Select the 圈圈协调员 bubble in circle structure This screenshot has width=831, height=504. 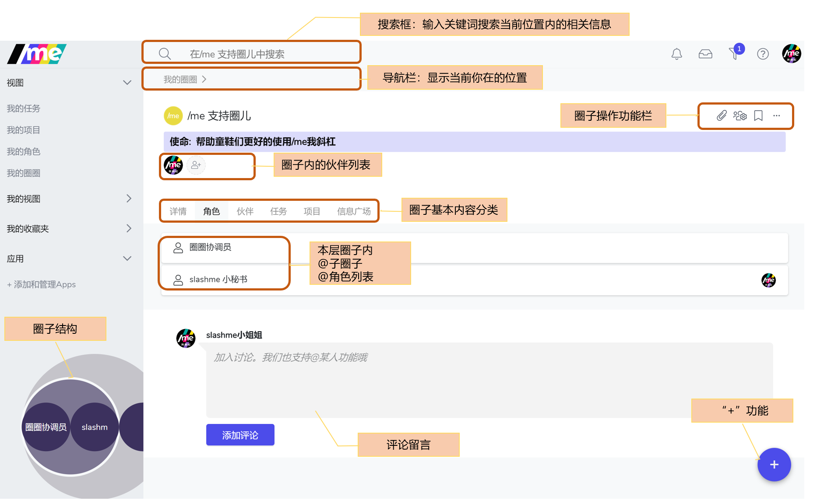(x=46, y=427)
